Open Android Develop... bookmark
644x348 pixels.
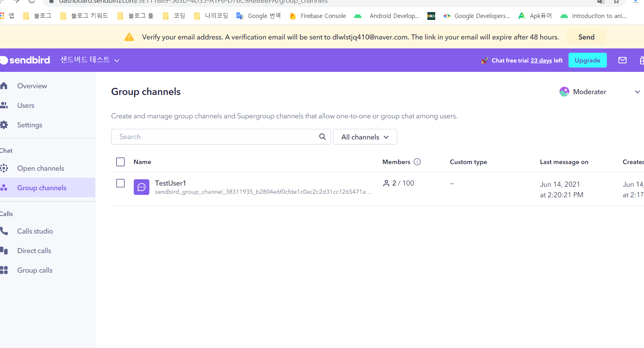387,16
